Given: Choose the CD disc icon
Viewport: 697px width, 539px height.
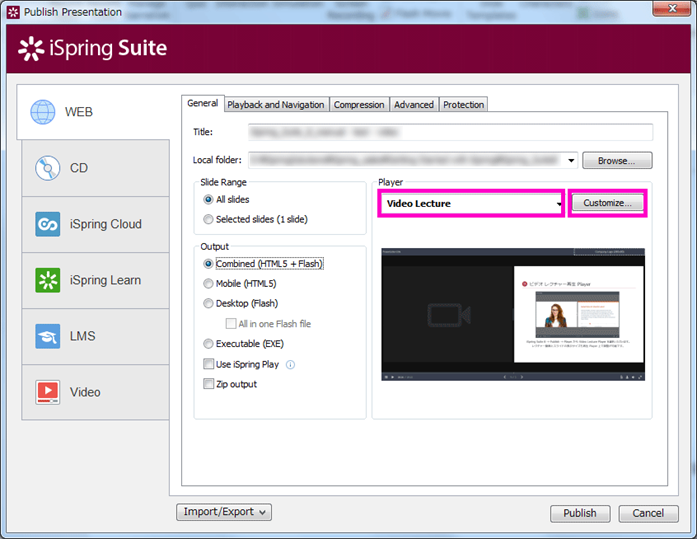Looking at the screenshot, I should click(x=48, y=168).
